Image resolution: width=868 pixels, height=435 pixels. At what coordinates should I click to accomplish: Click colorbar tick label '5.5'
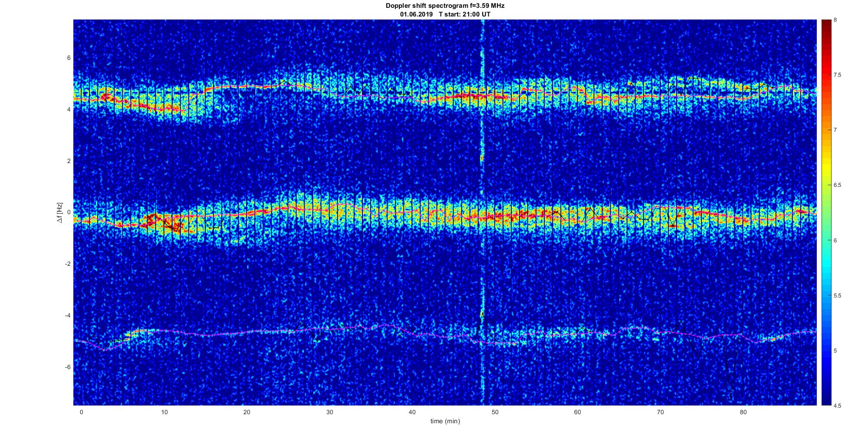coord(838,296)
